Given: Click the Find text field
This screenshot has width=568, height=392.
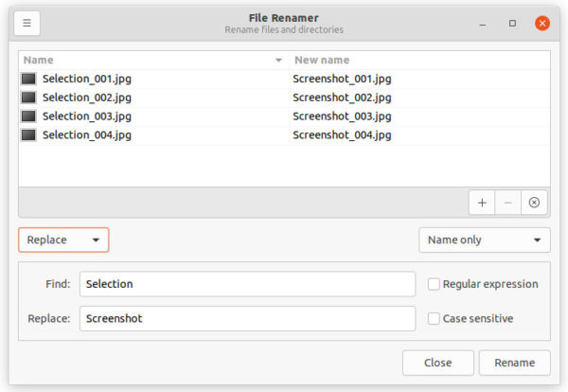Looking at the screenshot, I should (x=247, y=284).
